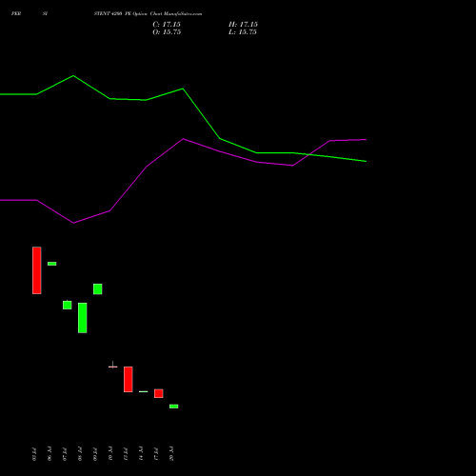Click the 'PE Options Chart' title text
This screenshot has height=476, width=476.
pos(144,14)
